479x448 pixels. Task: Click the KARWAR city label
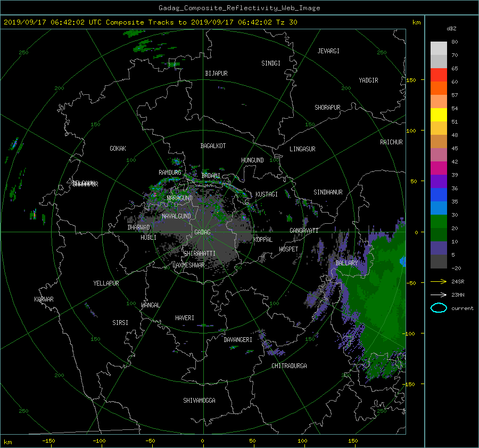point(44,299)
